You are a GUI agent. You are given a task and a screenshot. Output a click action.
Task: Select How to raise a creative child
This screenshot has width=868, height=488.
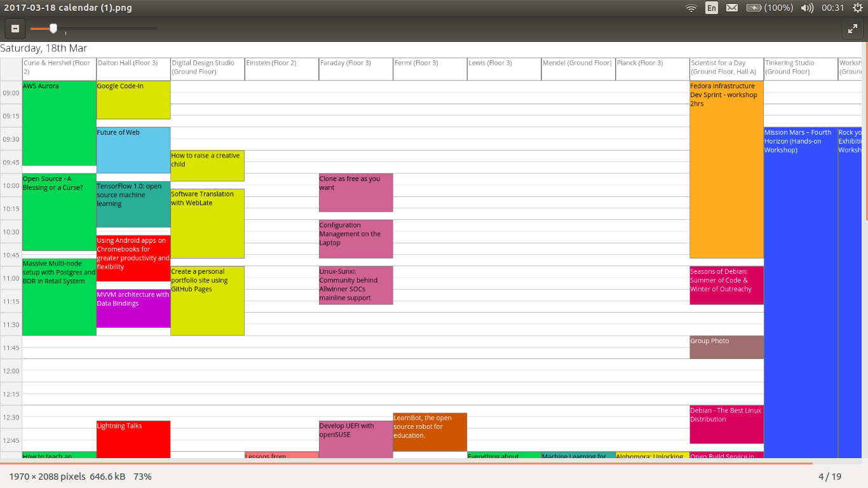[x=207, y=166]
